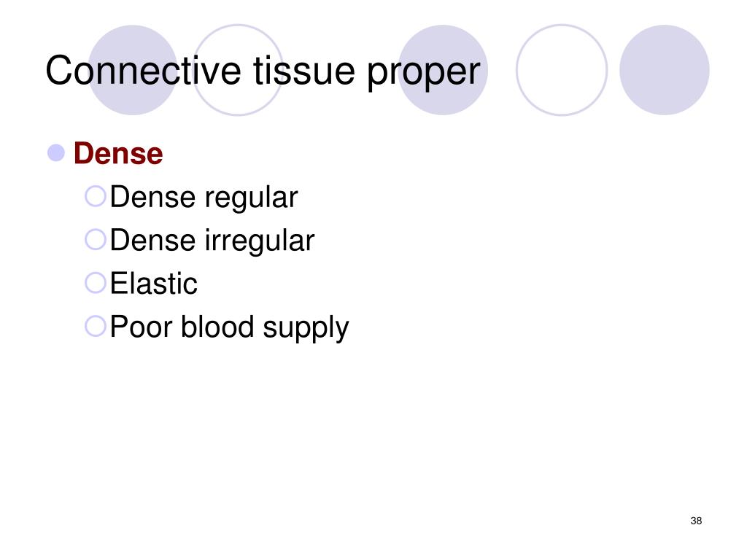Click the hollow bullet before Poor blood supply
Screen dimensions: 747x560
tap(96, 326)
